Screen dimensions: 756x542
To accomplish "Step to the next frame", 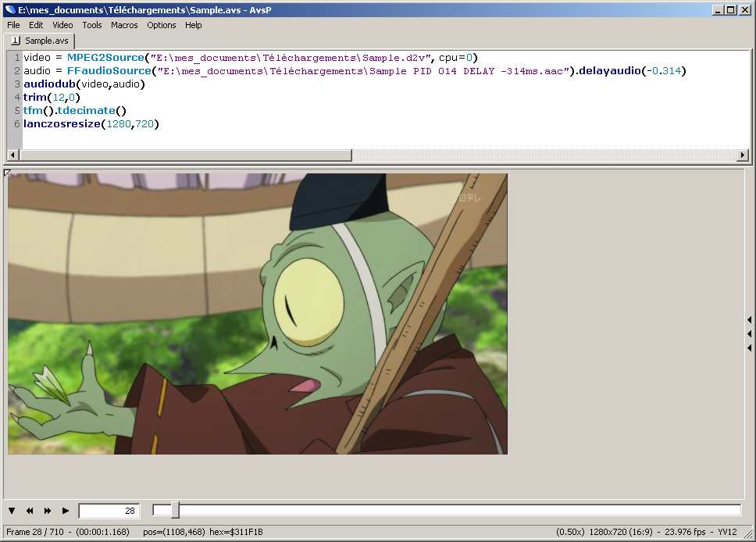I will 48,511.
